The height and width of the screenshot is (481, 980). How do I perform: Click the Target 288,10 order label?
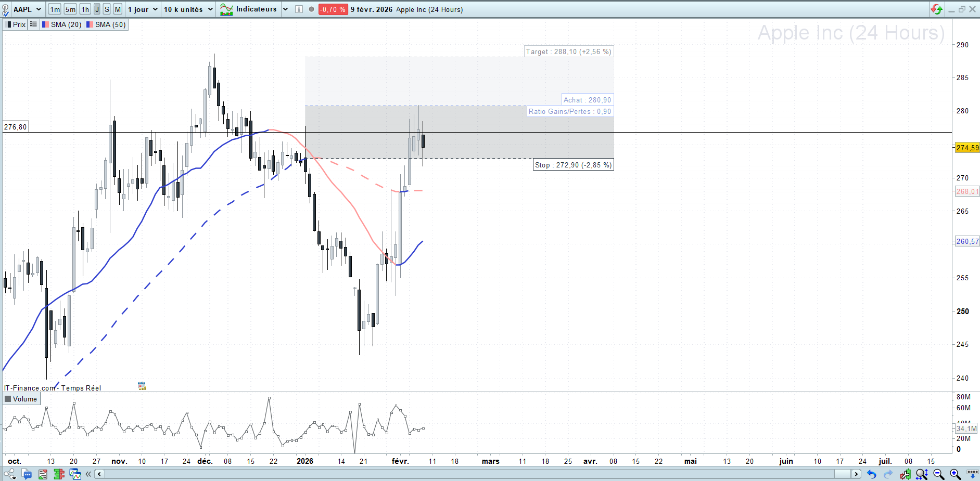[568, 51]
